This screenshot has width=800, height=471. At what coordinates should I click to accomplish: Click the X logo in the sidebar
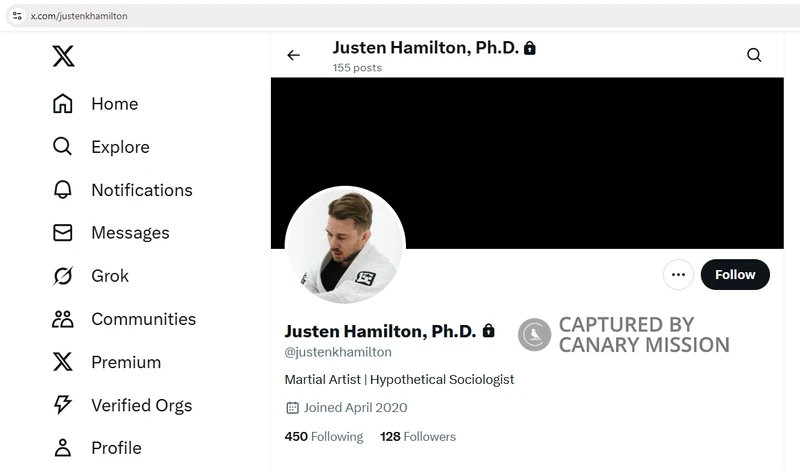pos(63,56)
